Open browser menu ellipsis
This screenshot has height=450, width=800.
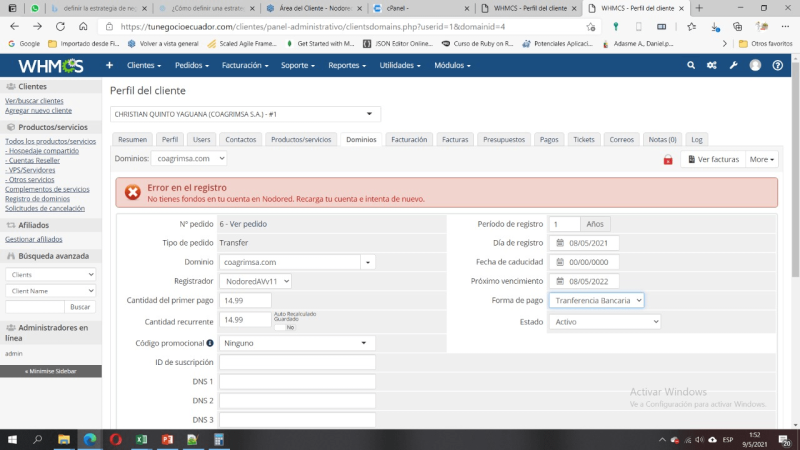(x=785, y=27)
